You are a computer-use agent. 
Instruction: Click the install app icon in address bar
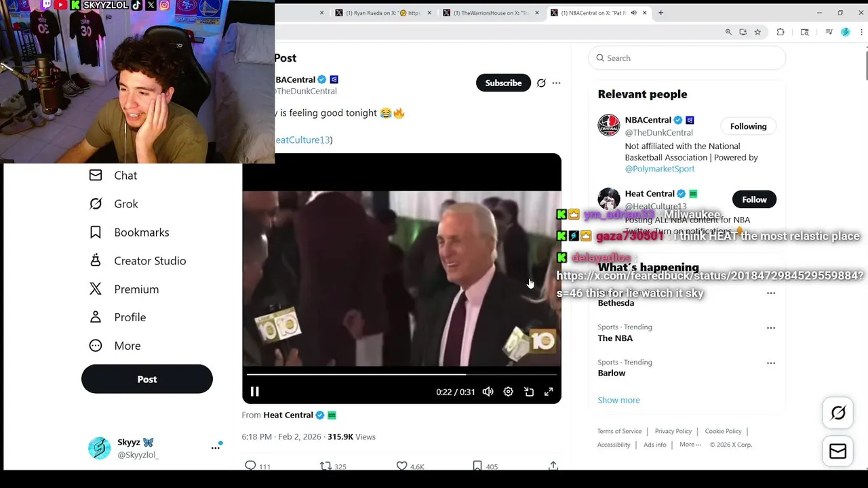tap(743, 32)
